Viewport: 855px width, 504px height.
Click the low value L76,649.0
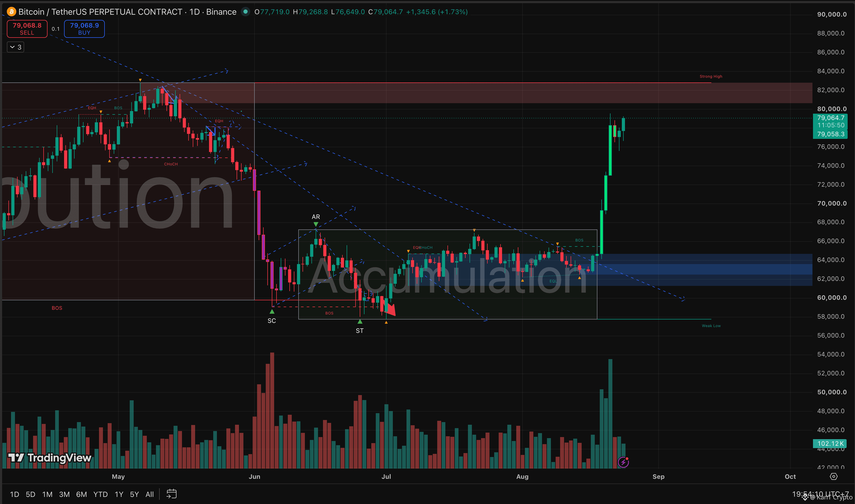[x=348, y=12]
